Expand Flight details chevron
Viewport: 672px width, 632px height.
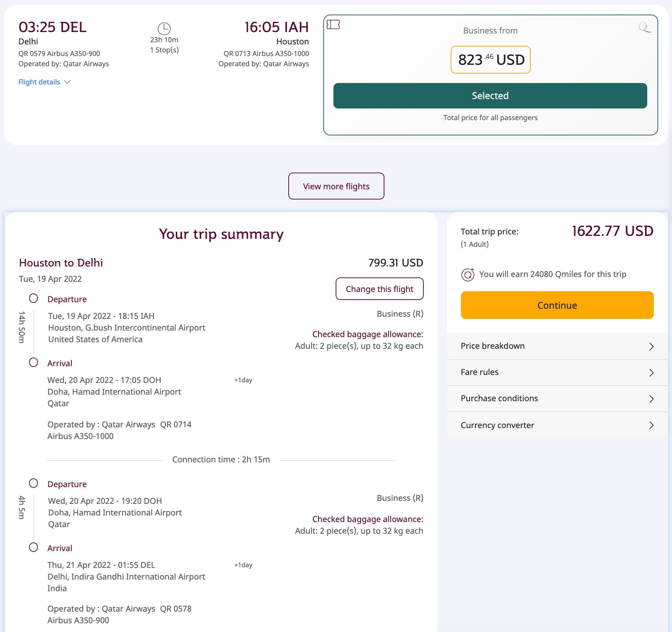point(67,82)
